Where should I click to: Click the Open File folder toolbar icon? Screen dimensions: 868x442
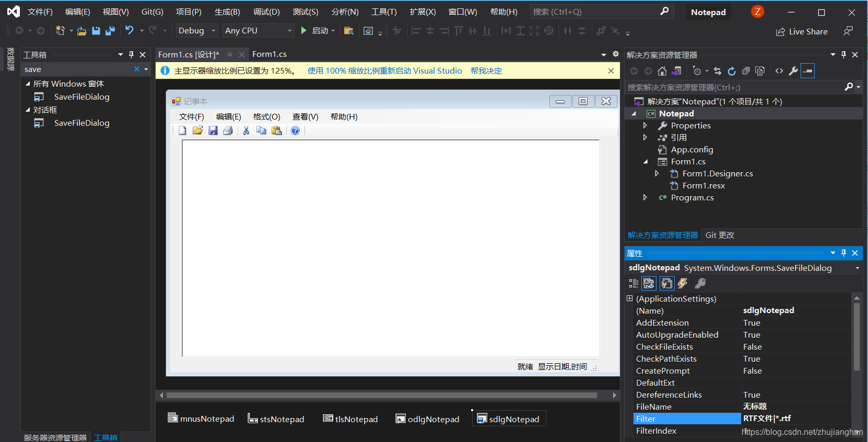[81, 31]
